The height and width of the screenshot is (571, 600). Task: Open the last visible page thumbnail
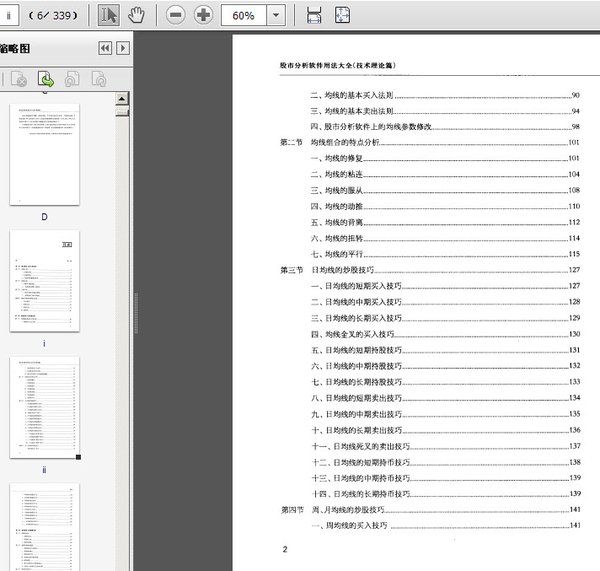pyautogui.click(x=44, y=527)
